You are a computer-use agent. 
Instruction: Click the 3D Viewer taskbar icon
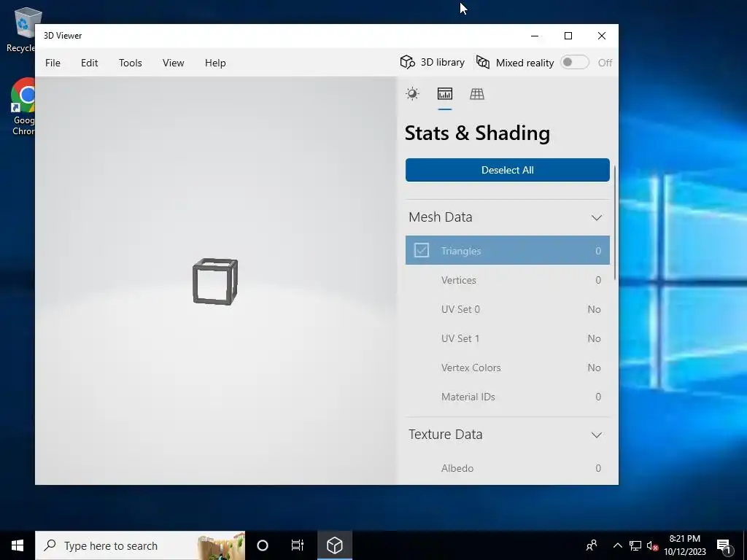pyautogui.click(x=334, y=545)
